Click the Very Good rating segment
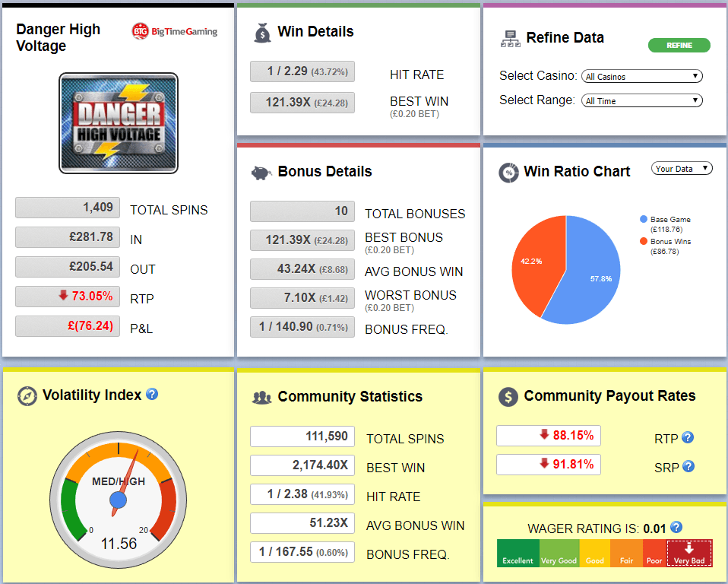 559,553
